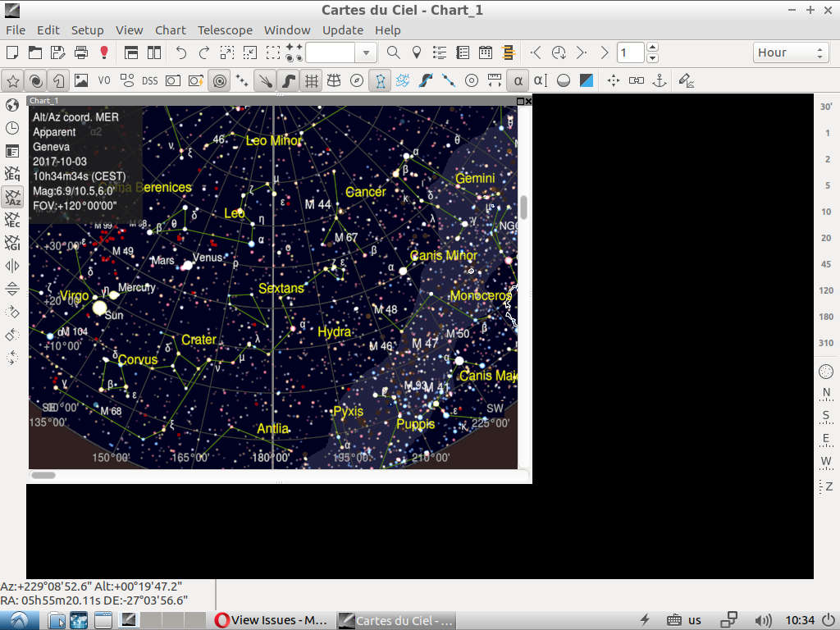Viewport: 840px width, 630px height.
Task: Zoom out using the shrink-selection icon
Action: 250,52
